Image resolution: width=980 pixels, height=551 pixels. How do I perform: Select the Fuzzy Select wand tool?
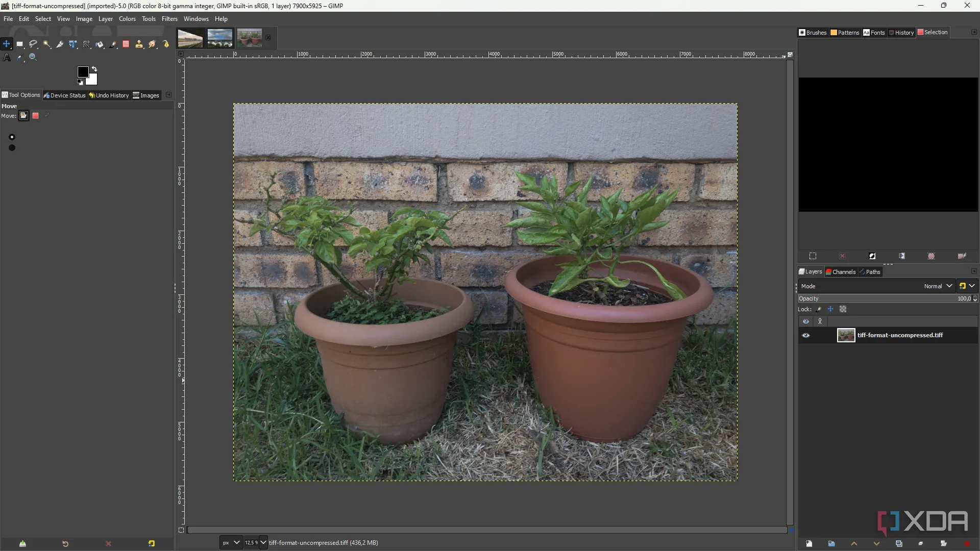pyautogui.click(x=47, y=44)
